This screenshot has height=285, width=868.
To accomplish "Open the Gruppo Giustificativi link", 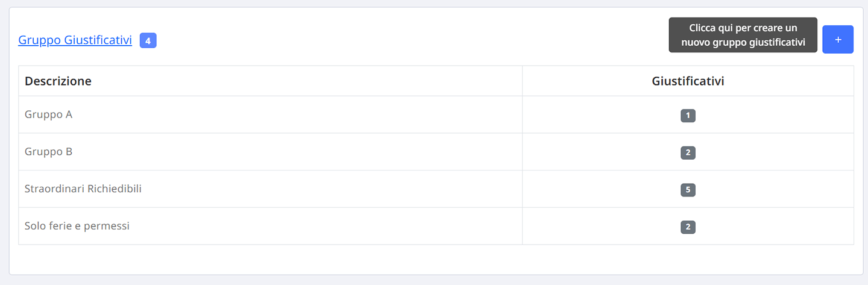I will pos(75,40).
